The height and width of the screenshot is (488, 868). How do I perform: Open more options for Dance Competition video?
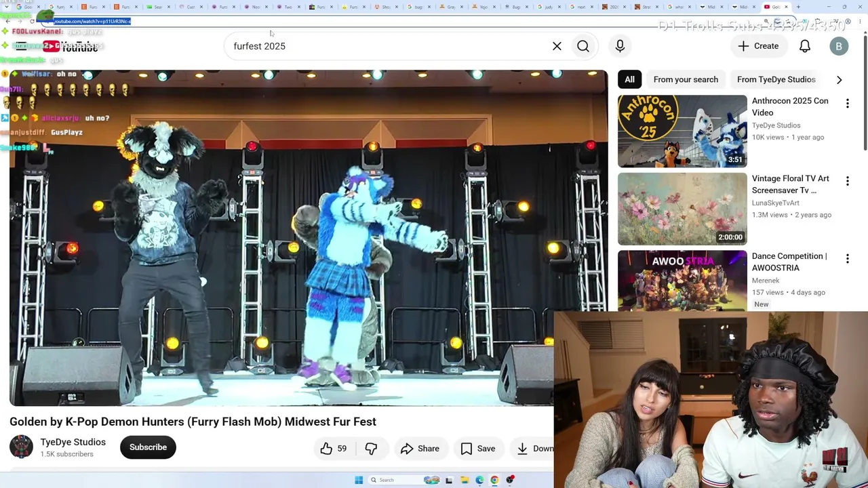point(847,259)
